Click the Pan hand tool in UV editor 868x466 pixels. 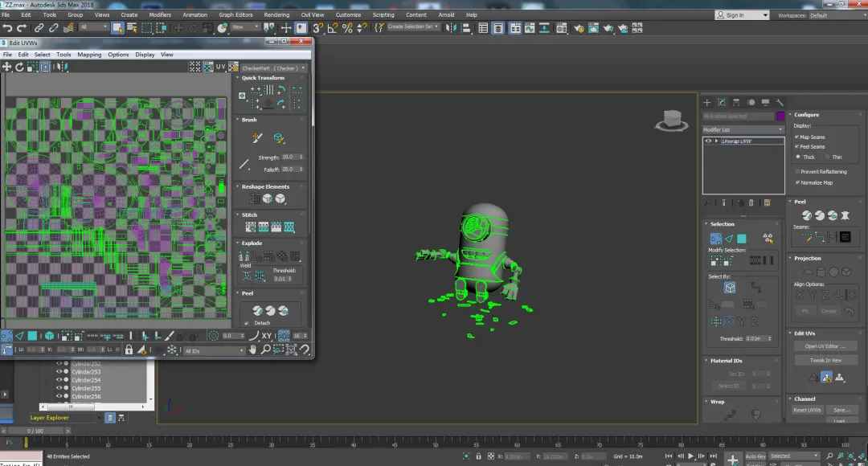click(x=253, y=349)
